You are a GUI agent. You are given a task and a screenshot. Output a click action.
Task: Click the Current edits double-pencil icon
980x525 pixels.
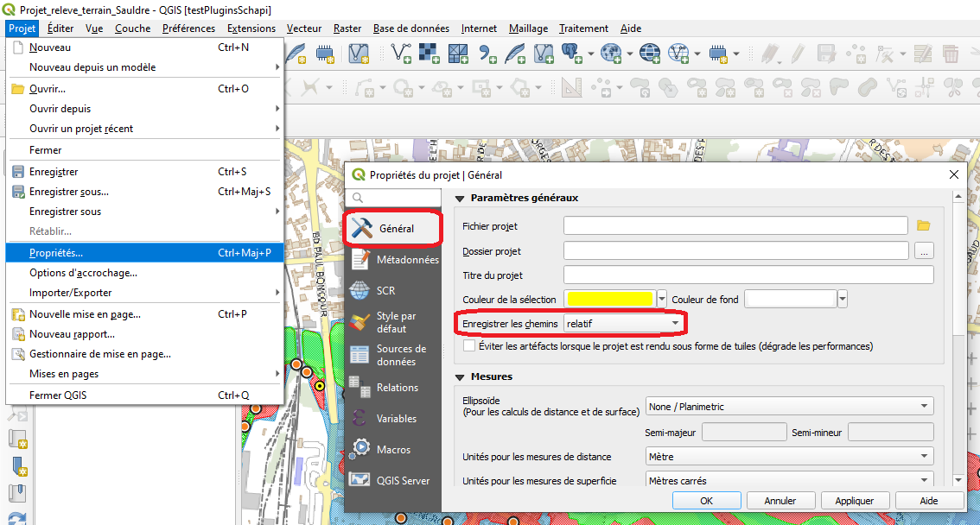click(770, 54)
